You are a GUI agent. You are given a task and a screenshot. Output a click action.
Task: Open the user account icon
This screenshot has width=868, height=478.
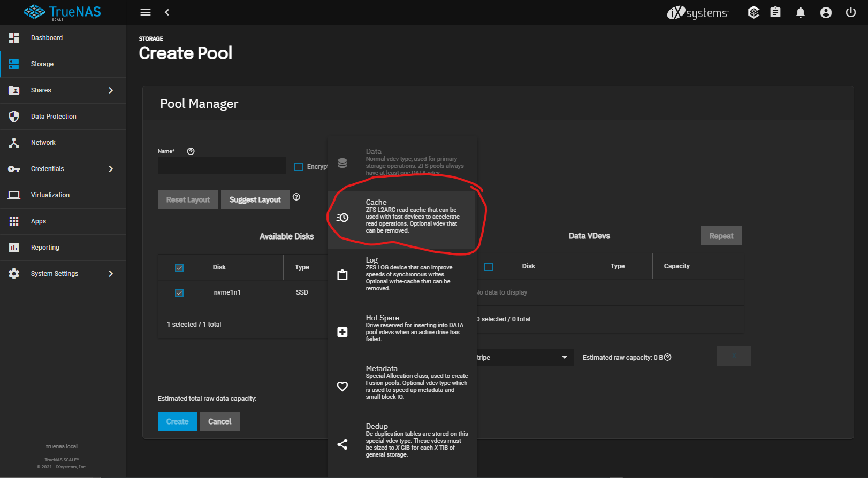[826, 12]
